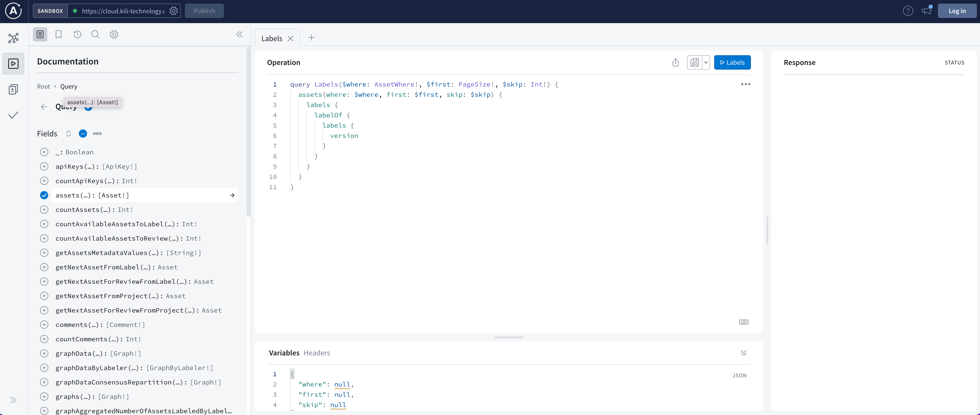Deselect all fields with minus button
Viewport: 980px width, 415px height.
[83, 134]
